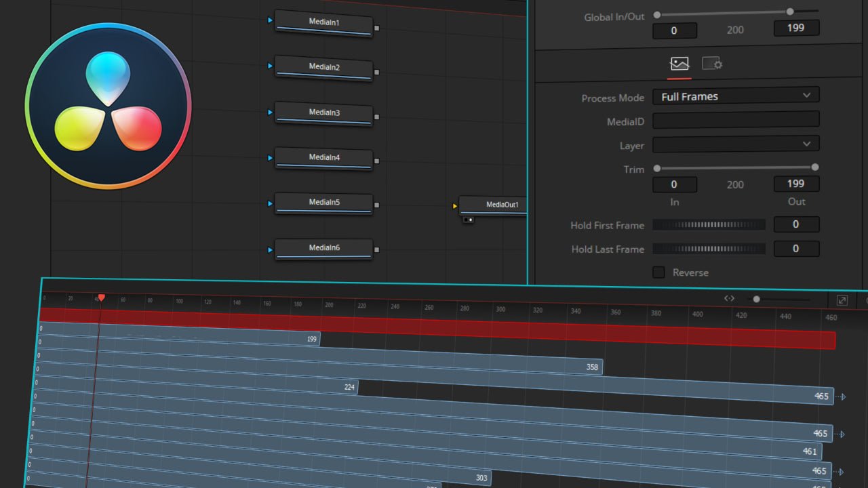Viewport: 868px width, 488px height.
Task: Click the Hold First Frame thumbwheel
Action: (709, 224)
